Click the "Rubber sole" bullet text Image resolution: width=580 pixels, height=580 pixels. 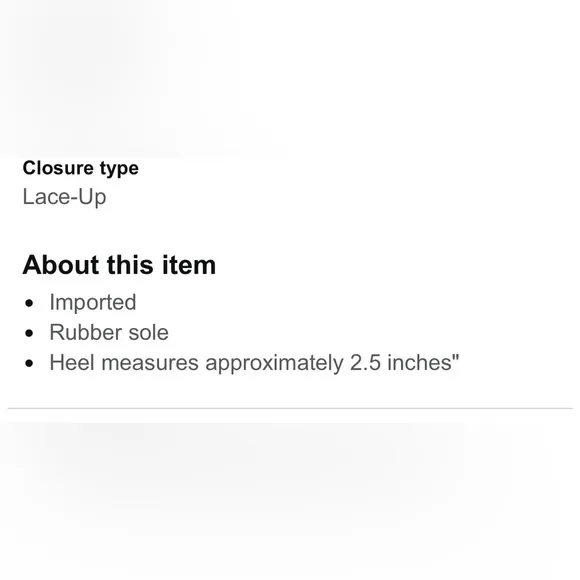(x=109, y=332)
